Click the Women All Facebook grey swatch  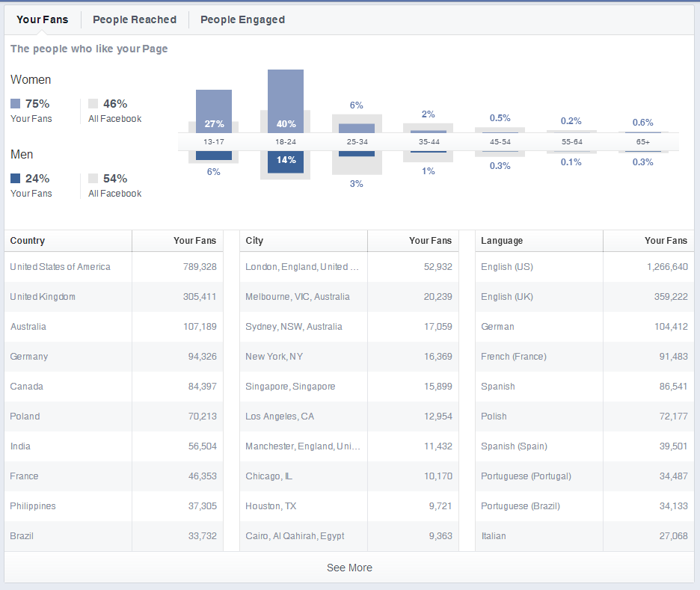point(93,103)
